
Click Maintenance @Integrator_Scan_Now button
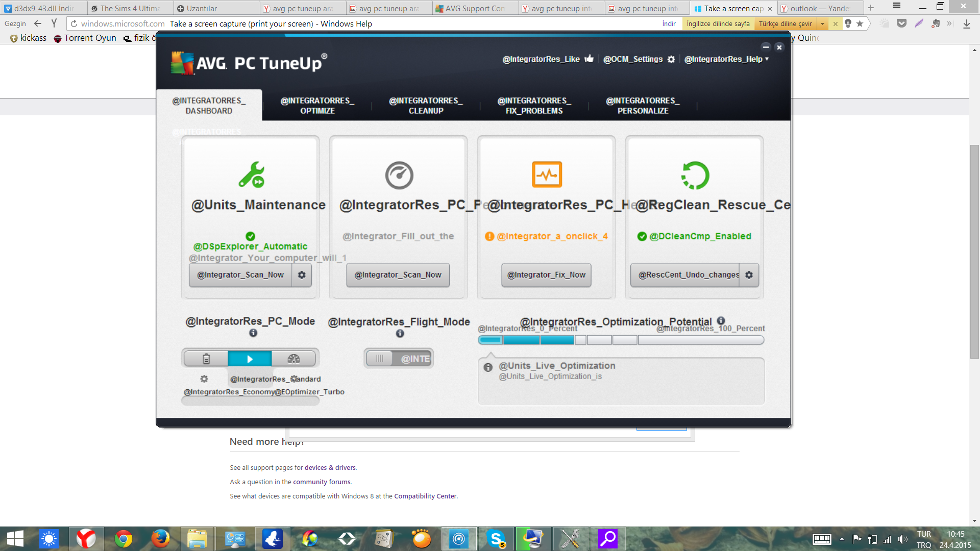[240, 275]
